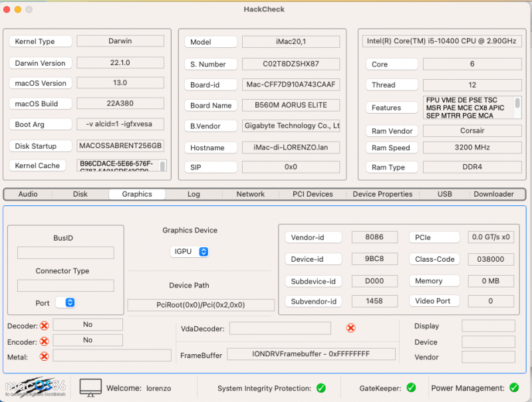Click the monitor icon beside Welcome lorenzo
Screen dimensions: 532x402
coord(90,387)
